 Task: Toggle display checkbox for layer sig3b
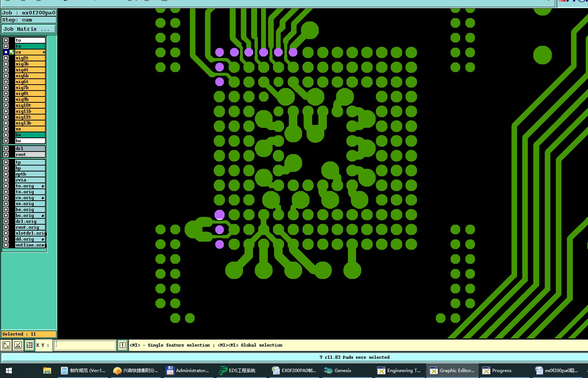(6, 64)
